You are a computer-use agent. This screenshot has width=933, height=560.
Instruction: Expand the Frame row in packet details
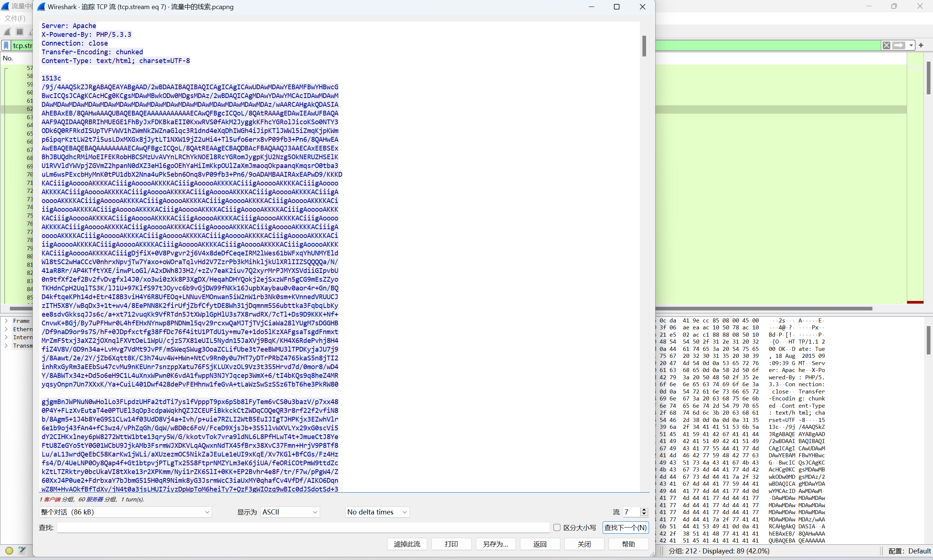coord(6,321)
